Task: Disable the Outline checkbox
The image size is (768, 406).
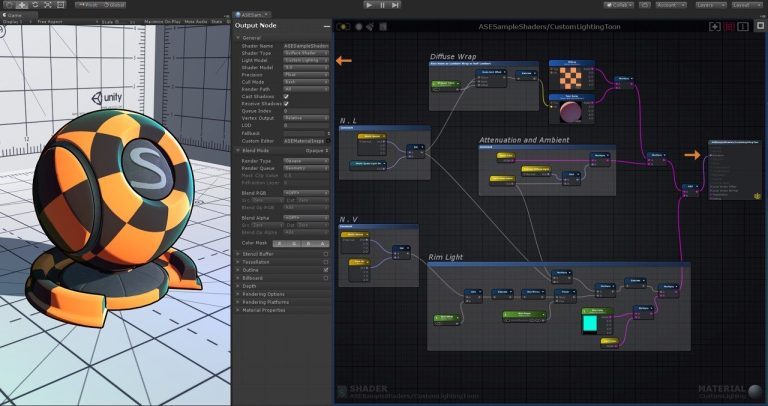Action: tap(326, 269)
